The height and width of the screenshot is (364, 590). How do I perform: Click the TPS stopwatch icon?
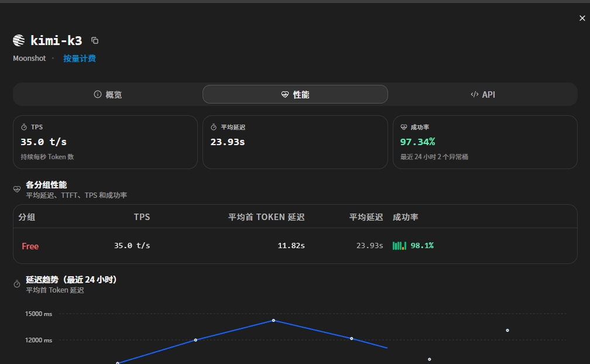[24, 127]
